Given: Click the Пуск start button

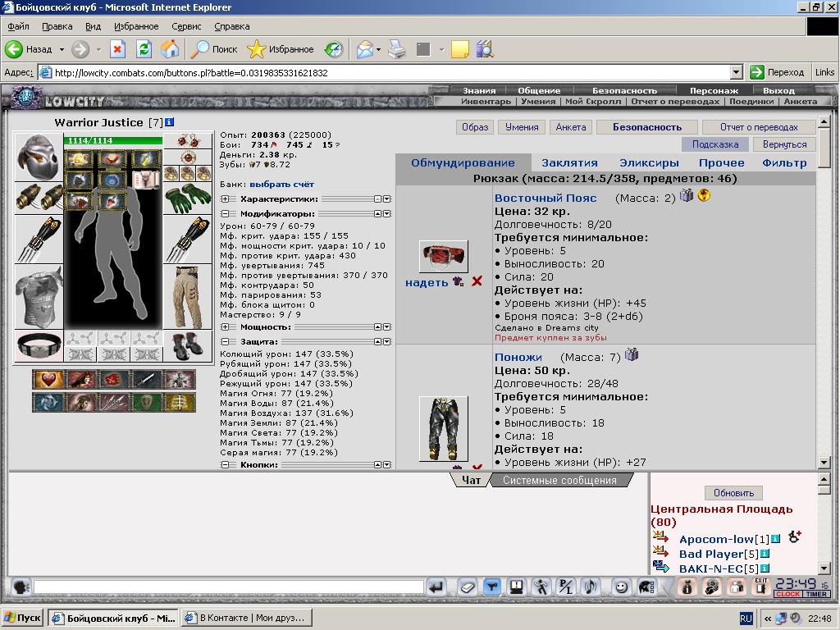Looking at the screenshot, I should (x=22, y=618).
